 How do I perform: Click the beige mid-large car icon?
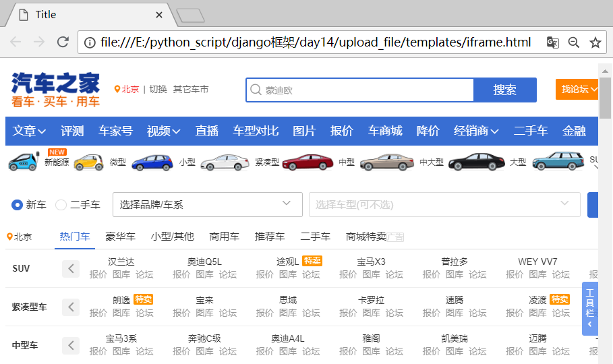(386, 162)
